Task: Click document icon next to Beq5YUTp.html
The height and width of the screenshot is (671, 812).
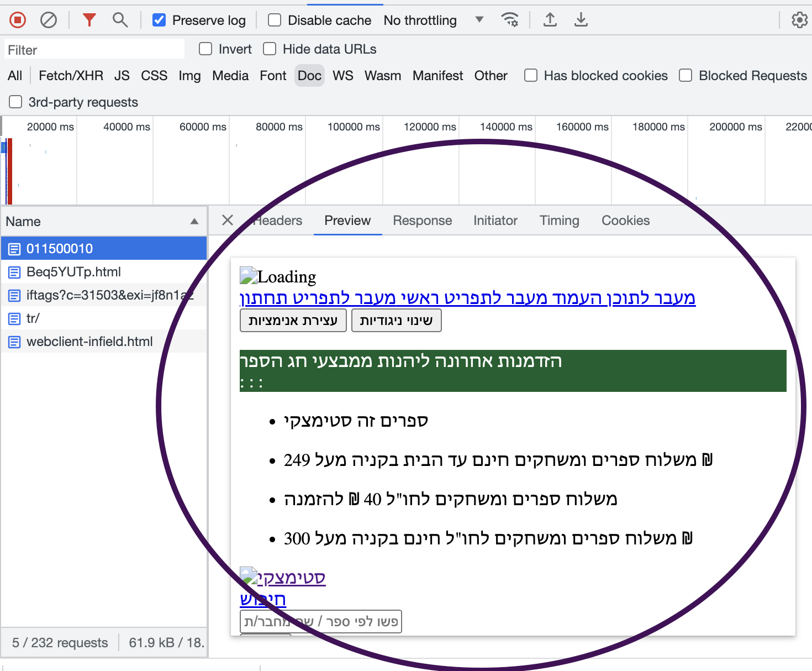Action: coord(14,272)
